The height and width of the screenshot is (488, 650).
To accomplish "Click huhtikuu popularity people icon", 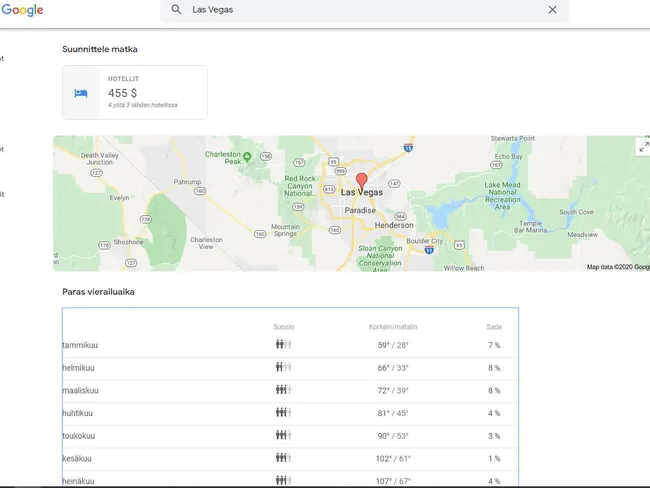I will pos(284,413).
